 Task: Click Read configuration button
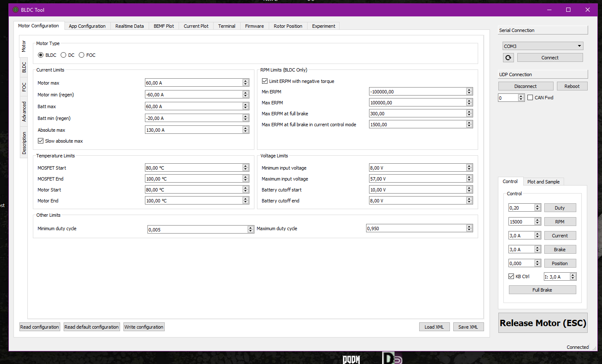coord(40,327)
